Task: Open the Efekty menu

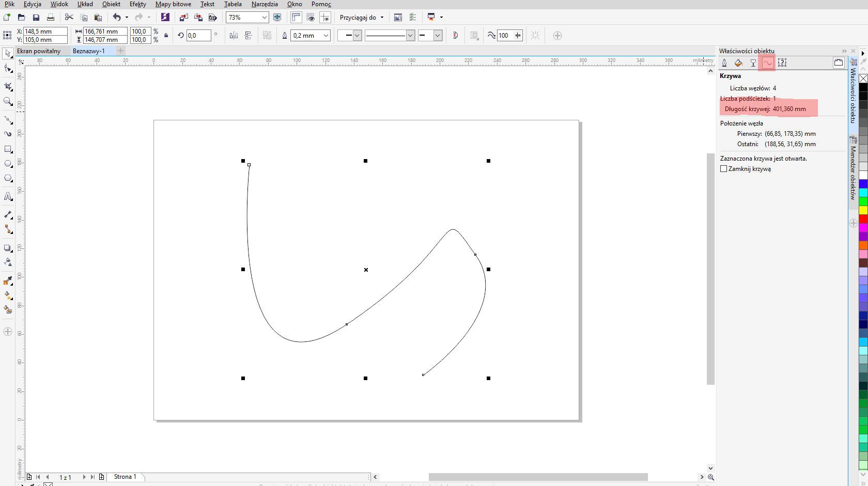Action: pos(137,4)
